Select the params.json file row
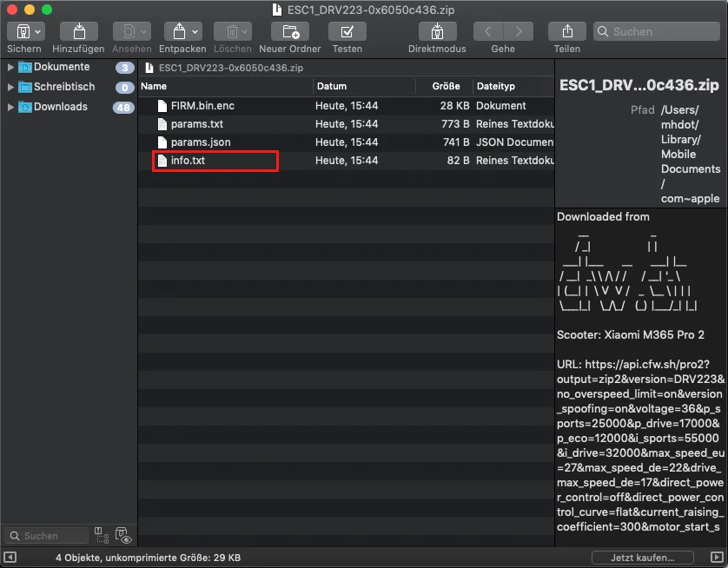This screenshot has width=728, height=568. pos(201,142)
